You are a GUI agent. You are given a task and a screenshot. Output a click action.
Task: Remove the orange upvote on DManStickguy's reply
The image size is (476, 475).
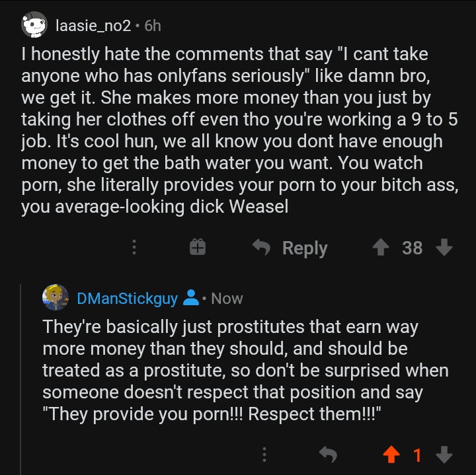click(391, 455)
